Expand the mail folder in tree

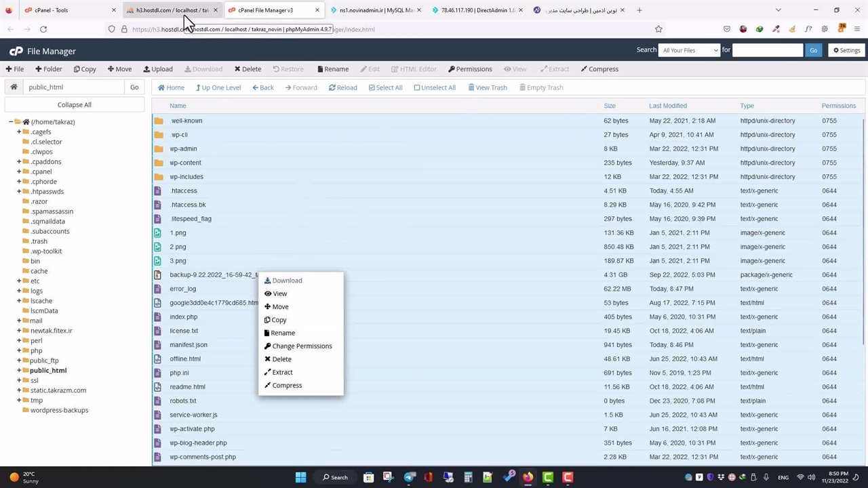click(19, 321)
